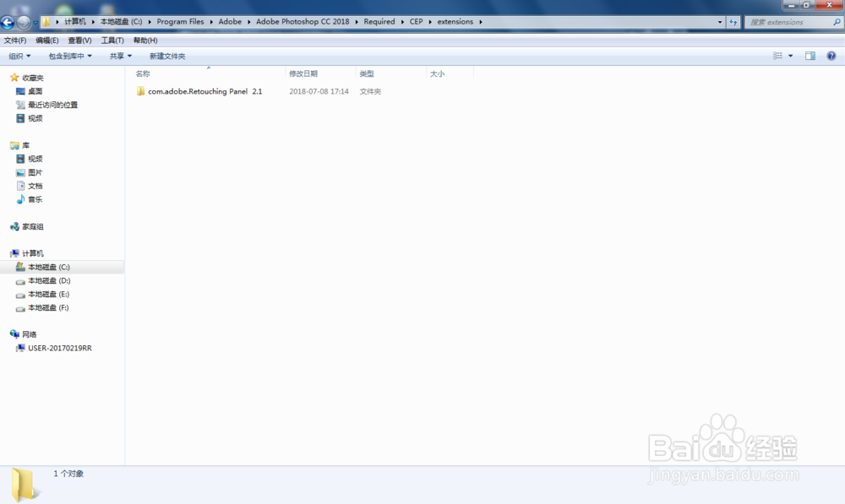
Task: Click the Retouching Panel folder icon
Action: click(x=140, y=91)
